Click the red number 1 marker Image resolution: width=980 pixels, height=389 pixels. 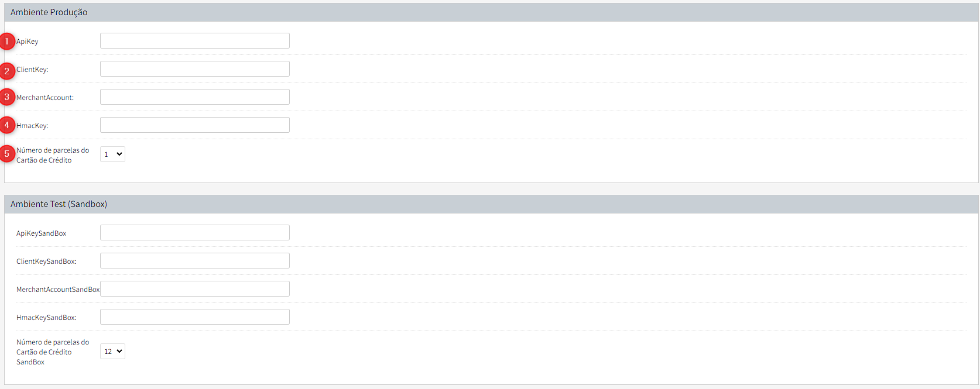[x=7, y=42]
